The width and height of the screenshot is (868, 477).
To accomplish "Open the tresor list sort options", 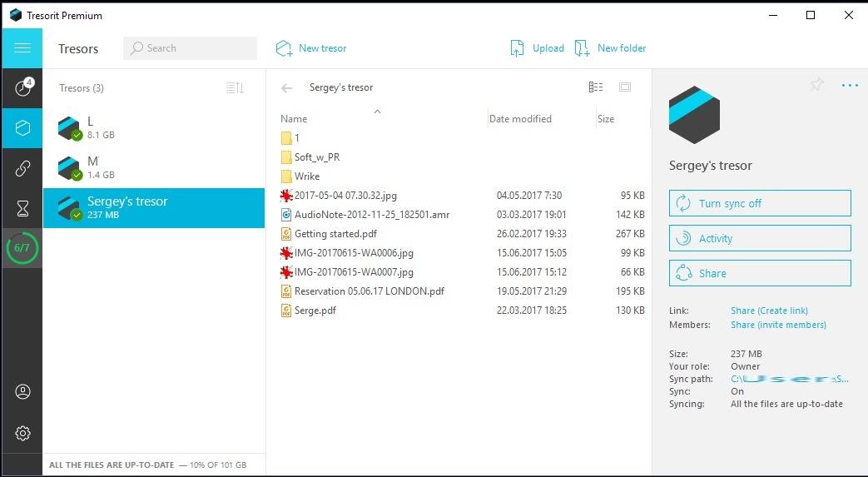I will 235,87.
